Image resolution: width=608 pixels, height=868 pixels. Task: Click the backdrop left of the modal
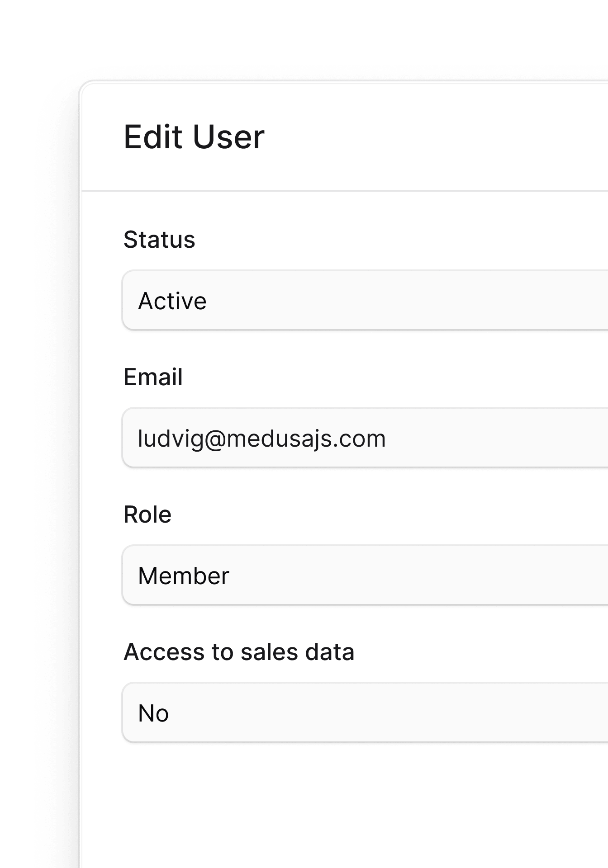point(38,452)
